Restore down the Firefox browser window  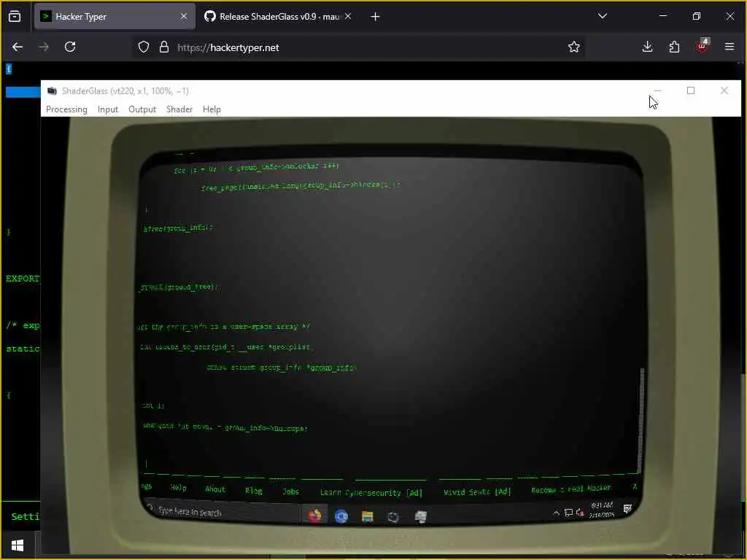tap(697, 16)
